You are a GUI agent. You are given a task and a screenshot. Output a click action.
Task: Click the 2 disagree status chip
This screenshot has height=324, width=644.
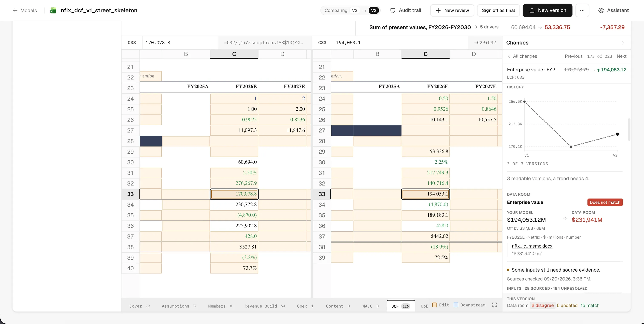(542, 305)
